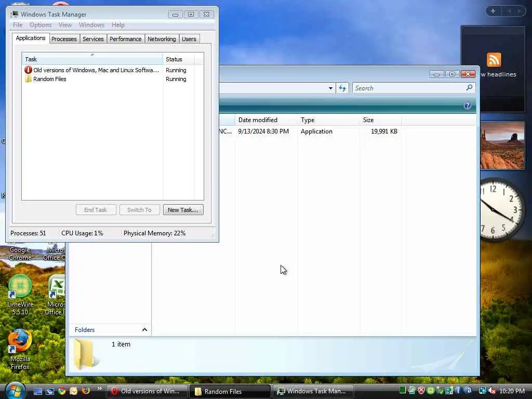Click the 19,991 KB size cell
532x399 pixels.
click(x=384, y=131)
